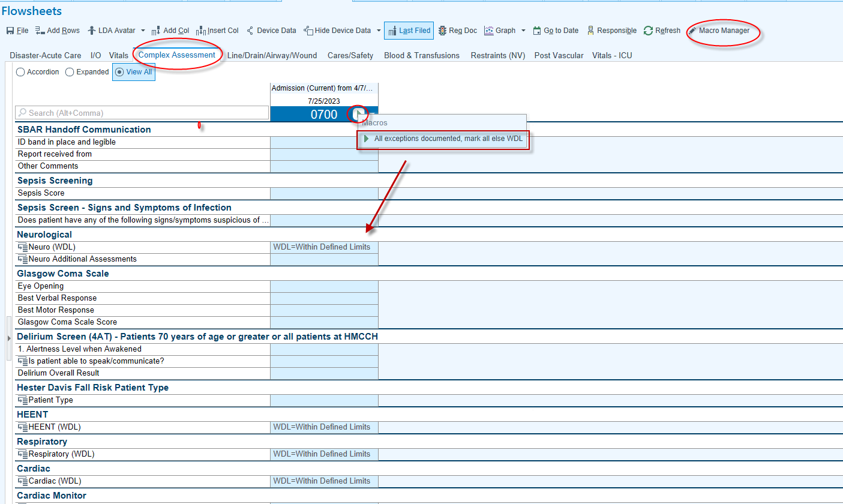Click the File save icon
Screen dimensions: 843x504
[10, 31]
